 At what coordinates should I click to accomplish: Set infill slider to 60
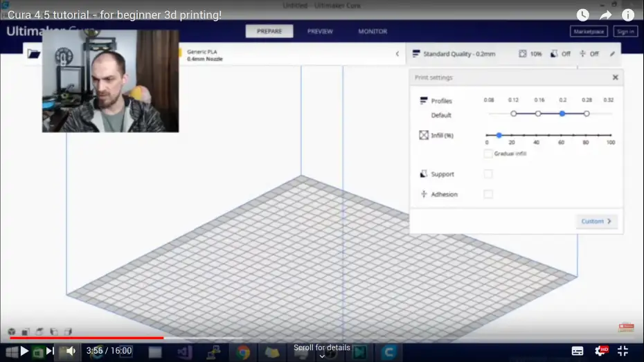(561, 135)
